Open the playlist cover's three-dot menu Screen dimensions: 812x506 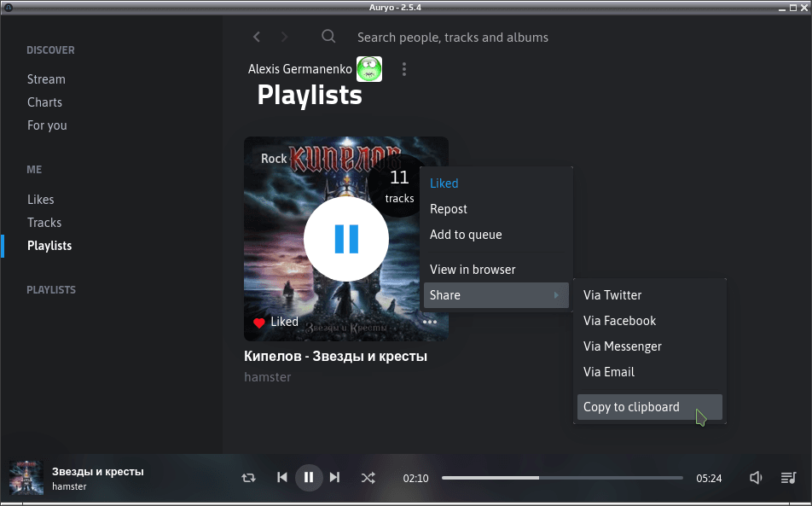pos(430,322)
